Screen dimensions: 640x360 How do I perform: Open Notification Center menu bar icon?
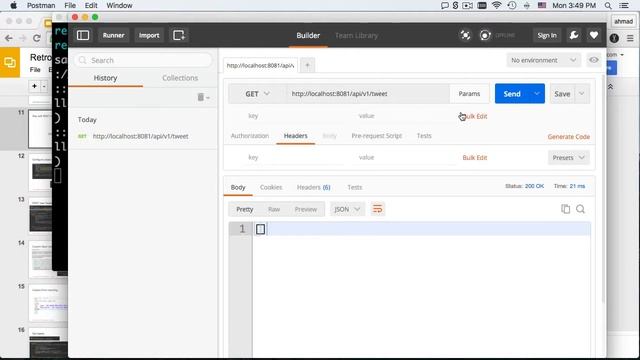click(624, 5)
